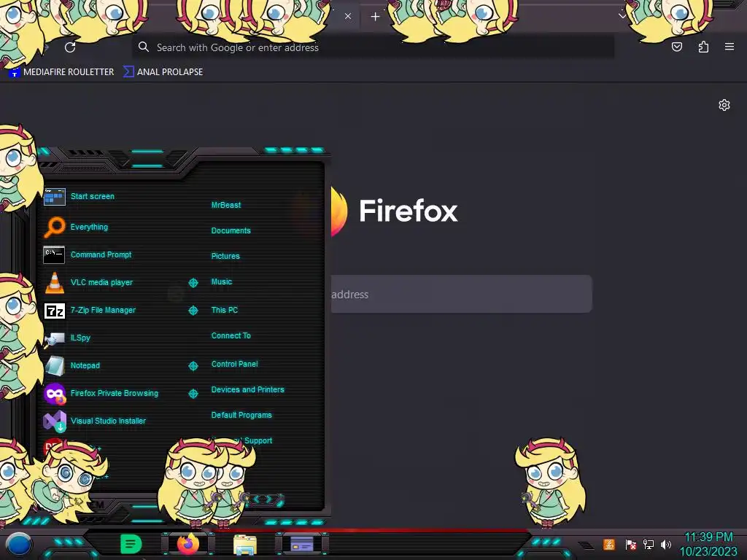
Task: Click the Start orb button
Action: click(x=19, y=544)
